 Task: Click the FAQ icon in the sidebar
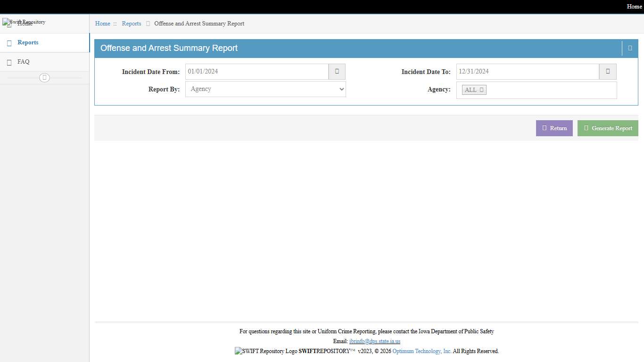click(x=9, y=62)
